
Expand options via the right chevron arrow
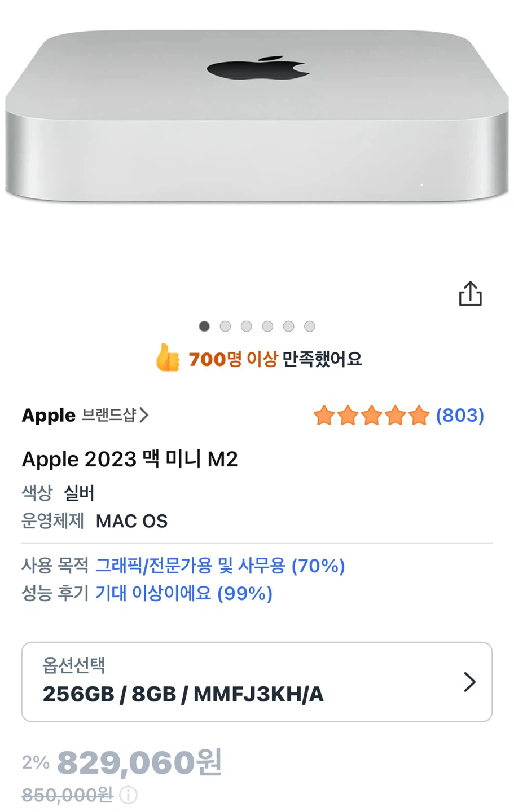point(469,682)
